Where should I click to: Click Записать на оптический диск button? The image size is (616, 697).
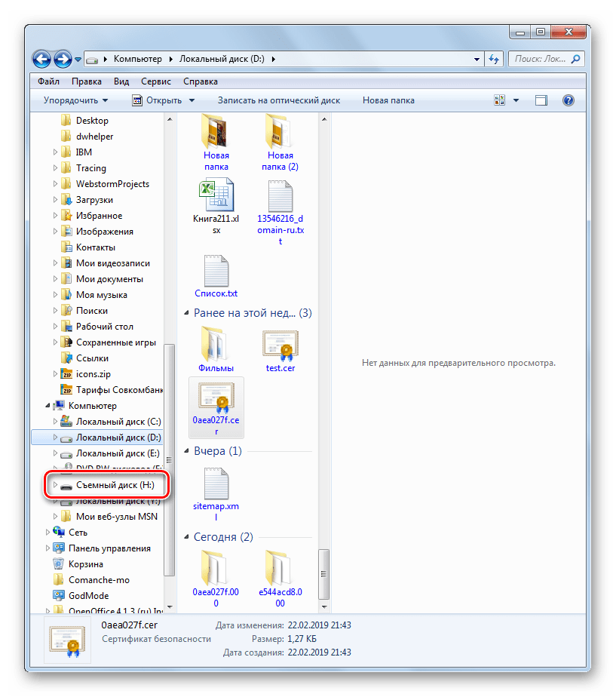[279, 100]
